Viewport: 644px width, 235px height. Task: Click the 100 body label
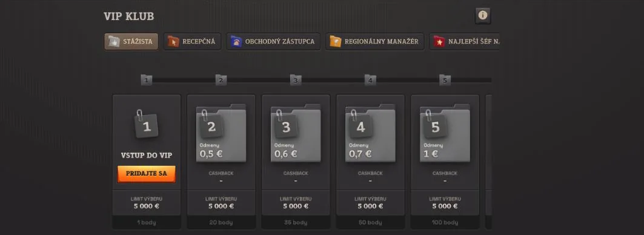tap(445, 222)
